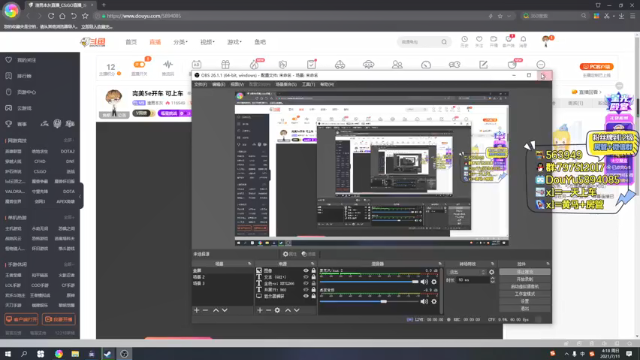The width and height of the screenshot is (640, 360).
Task: Open transition properties gear in OBS
Action: [491, 272]
